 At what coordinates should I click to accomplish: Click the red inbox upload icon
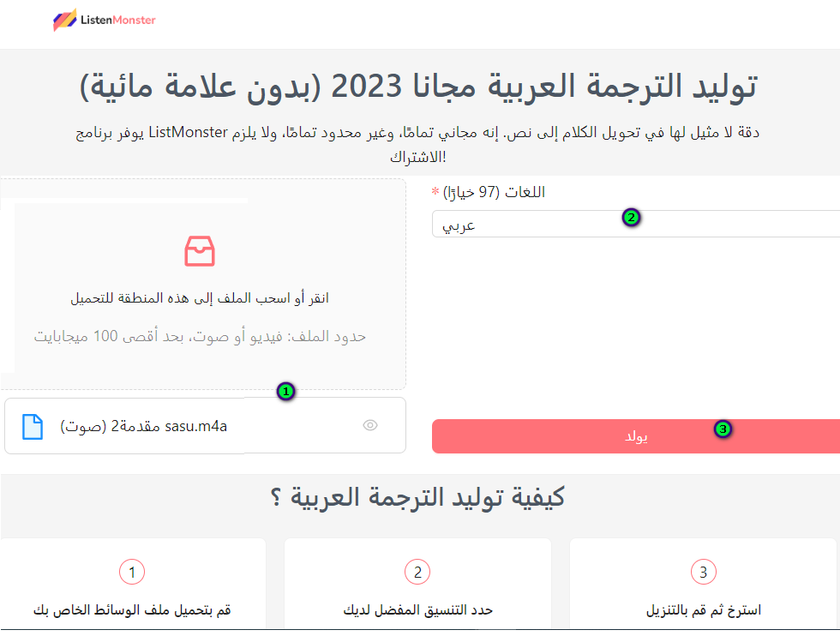coord(200,251)
